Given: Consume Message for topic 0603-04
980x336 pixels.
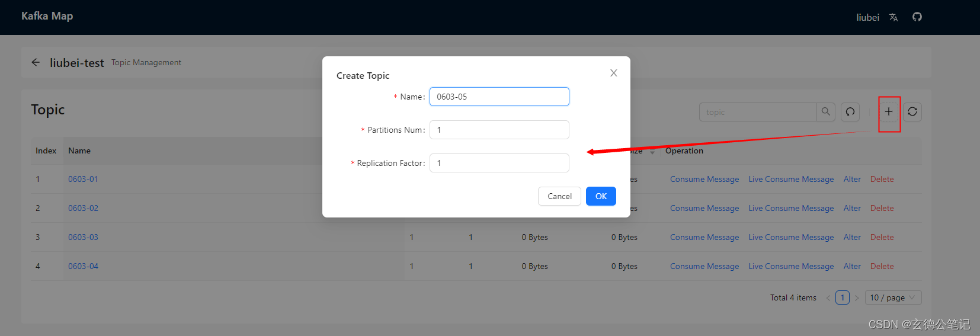Looking at the screenshot, I should click(x=704, y=266).
